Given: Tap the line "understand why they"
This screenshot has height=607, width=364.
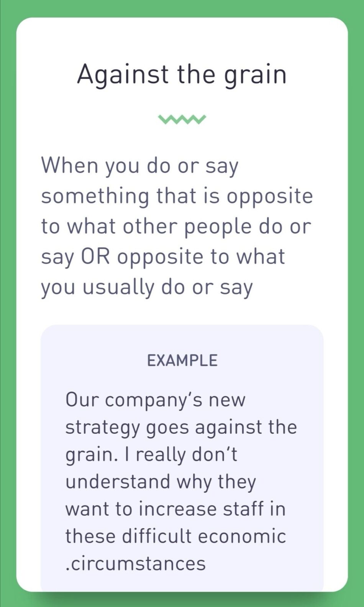Looking at the screenshot, I should coord(161,482).
